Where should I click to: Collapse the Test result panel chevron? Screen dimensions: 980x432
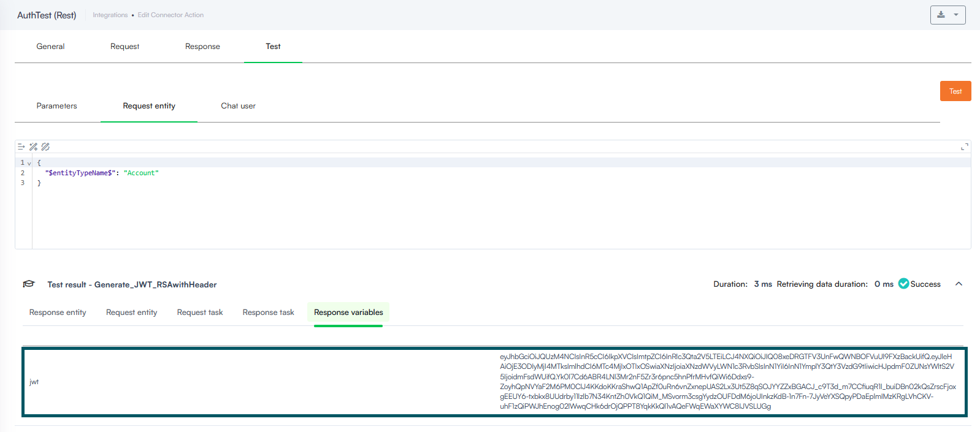coord(959,284)
